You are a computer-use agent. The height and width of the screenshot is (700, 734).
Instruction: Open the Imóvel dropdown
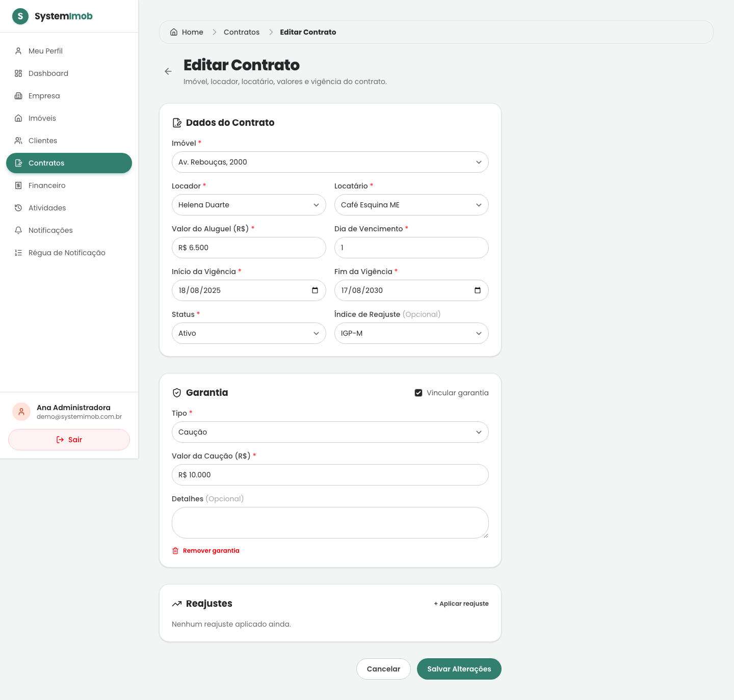[330, 162]
